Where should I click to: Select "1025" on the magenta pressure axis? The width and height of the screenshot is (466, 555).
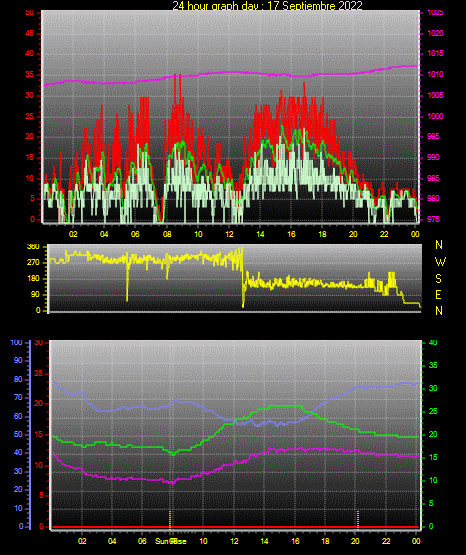[435, 13]
